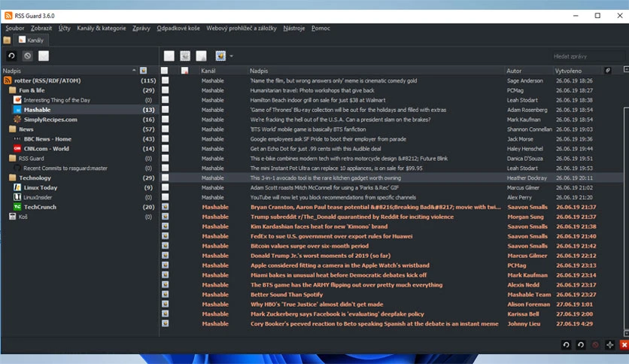Click the third message toolbar icon
629x364 pixels.
201,56
